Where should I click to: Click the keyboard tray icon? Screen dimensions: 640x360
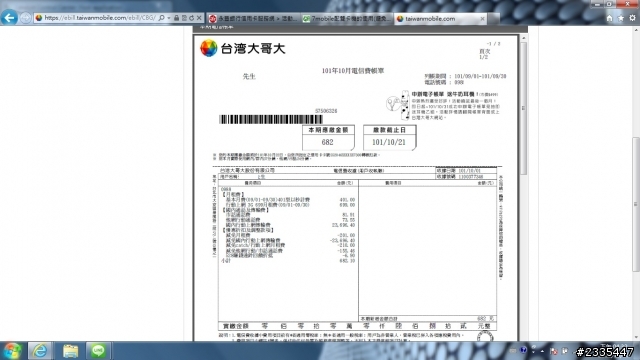pyautogui.click(x=513, y=351)
